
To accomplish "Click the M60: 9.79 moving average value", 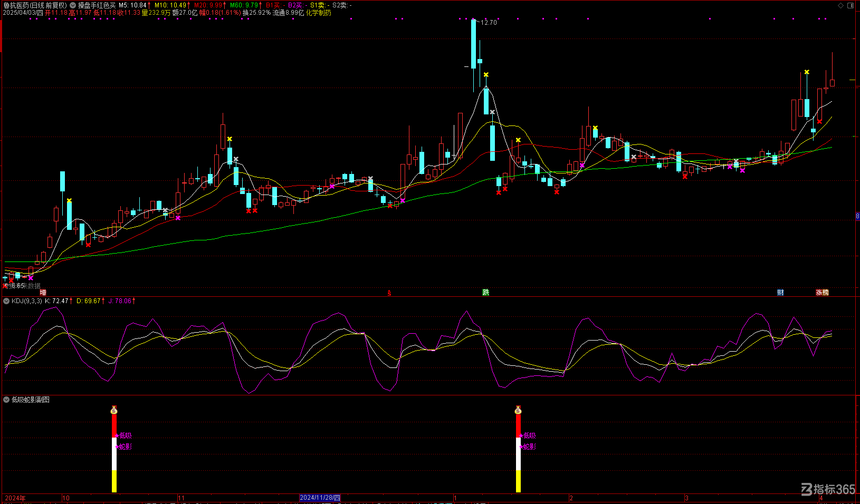I will [x=244, y=5].
